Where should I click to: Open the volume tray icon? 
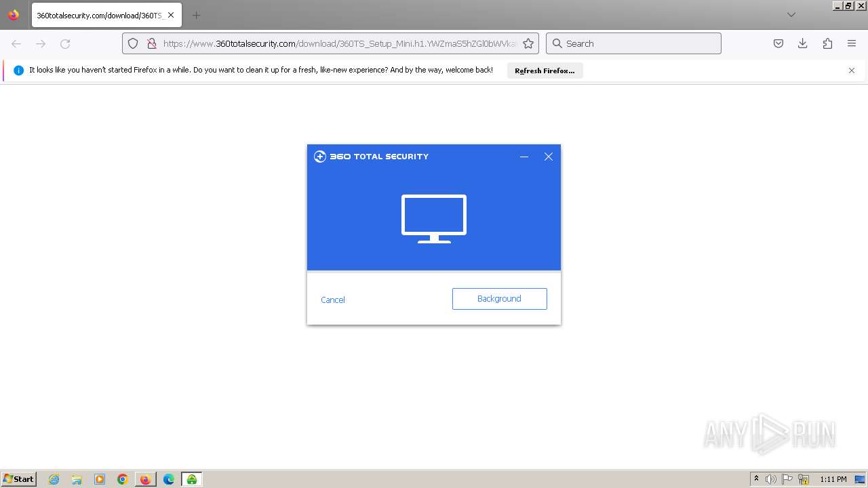click(770, 479)
